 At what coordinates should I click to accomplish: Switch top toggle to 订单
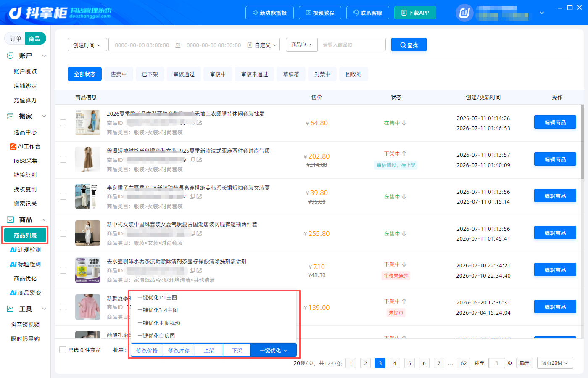pyautogui.click(x=16, y=39)
